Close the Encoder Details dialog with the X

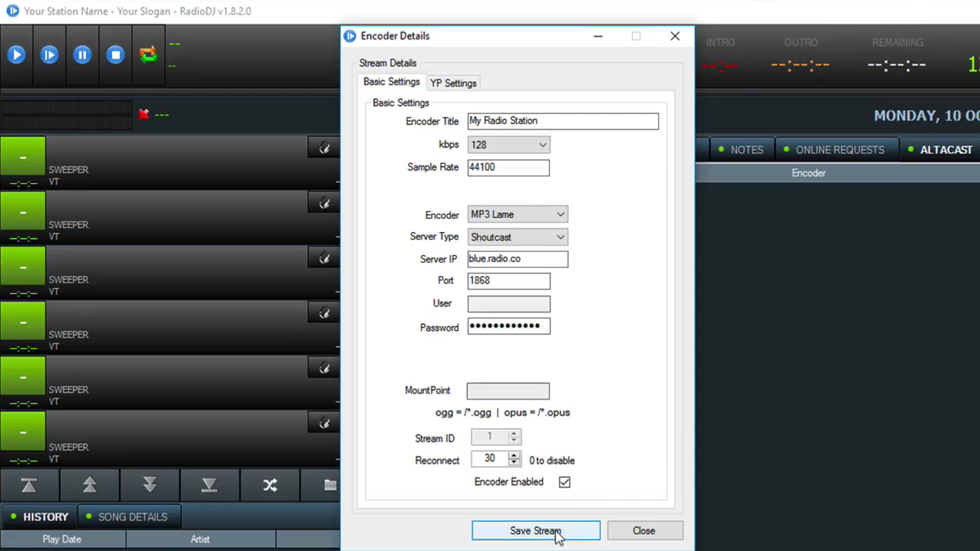[675, 36]
